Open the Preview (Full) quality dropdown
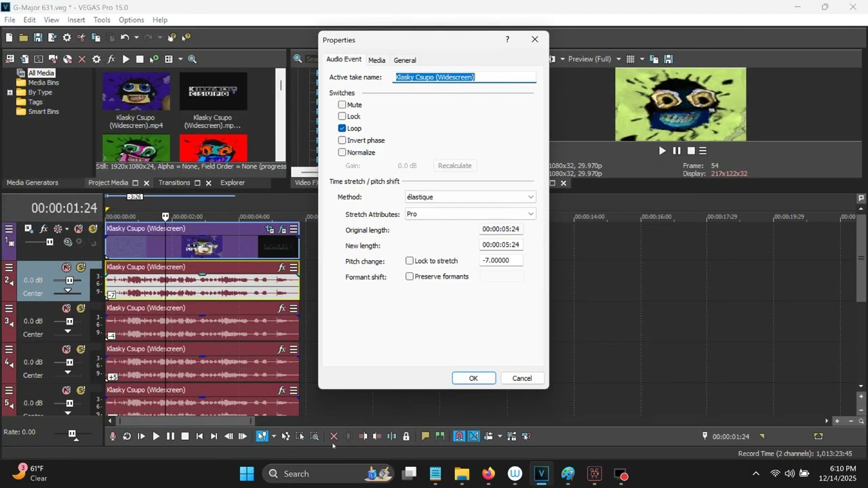The height and width of the screenshot is (488, 868). coord(594,59)
